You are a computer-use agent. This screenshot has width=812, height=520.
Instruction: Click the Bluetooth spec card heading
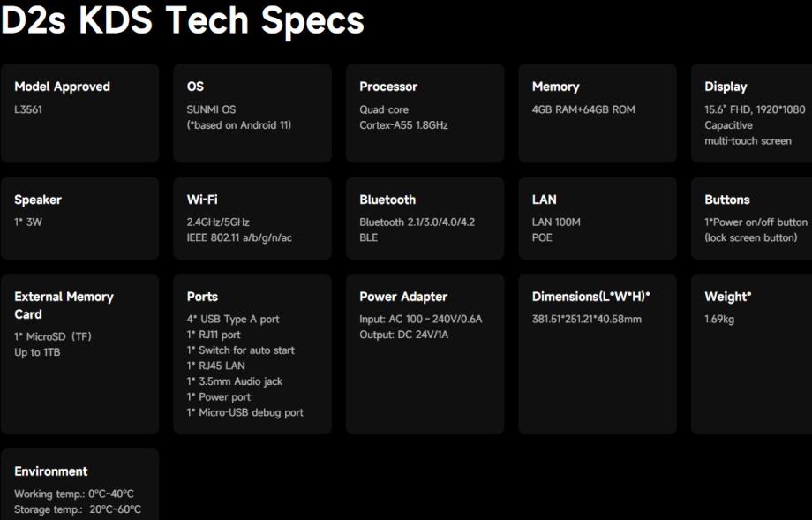coord(387,200)
